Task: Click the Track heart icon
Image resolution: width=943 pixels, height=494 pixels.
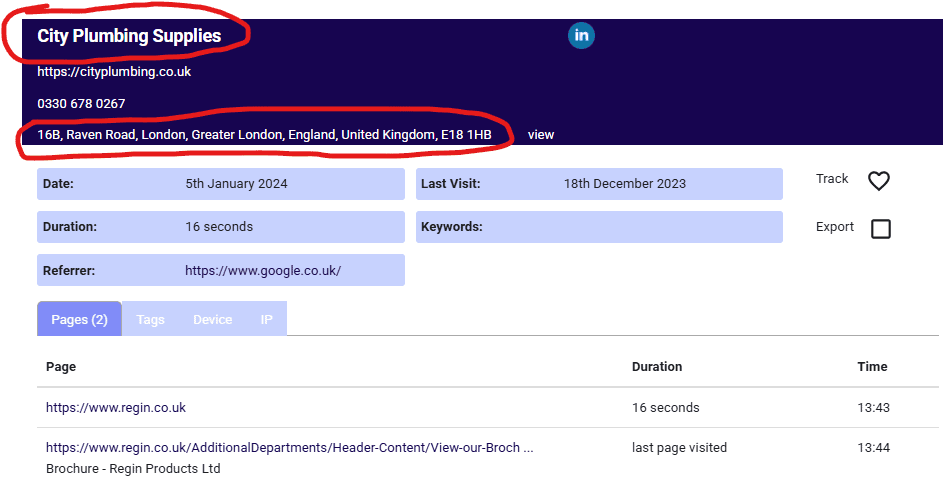Action: pyautogui.click(x=879, y=181)
